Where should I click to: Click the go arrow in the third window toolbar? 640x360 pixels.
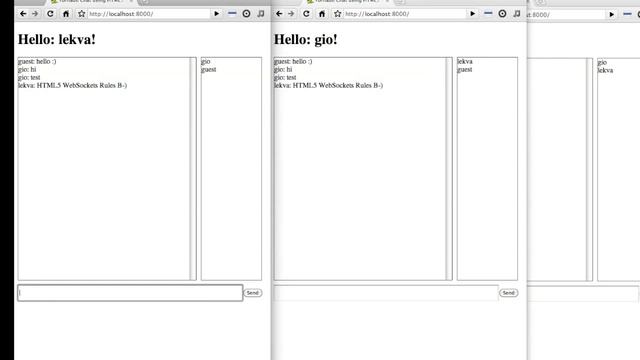tap(611, 15)
